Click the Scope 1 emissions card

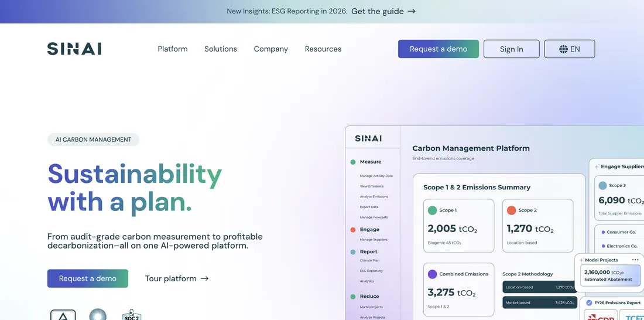[458, 226]
